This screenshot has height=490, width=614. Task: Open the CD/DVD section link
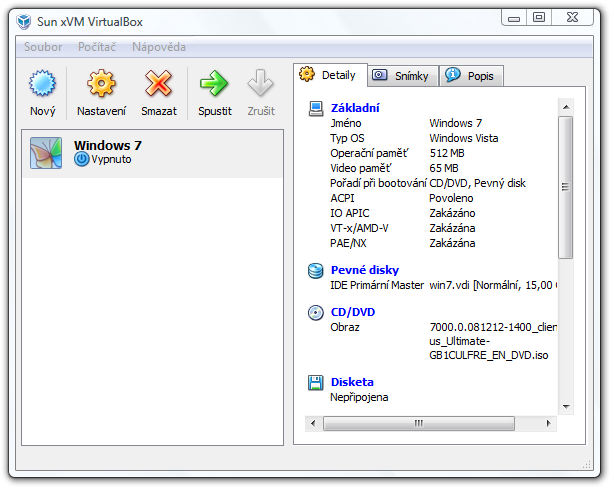353,312
